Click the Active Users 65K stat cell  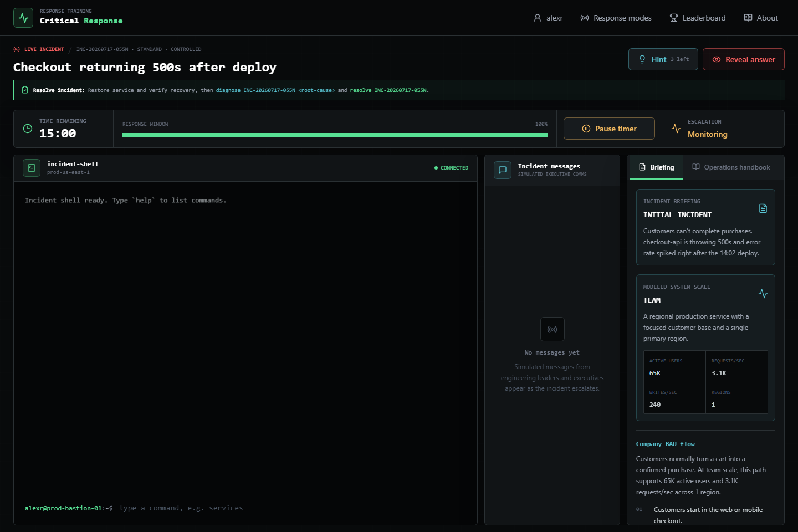[x=674, y=367]
